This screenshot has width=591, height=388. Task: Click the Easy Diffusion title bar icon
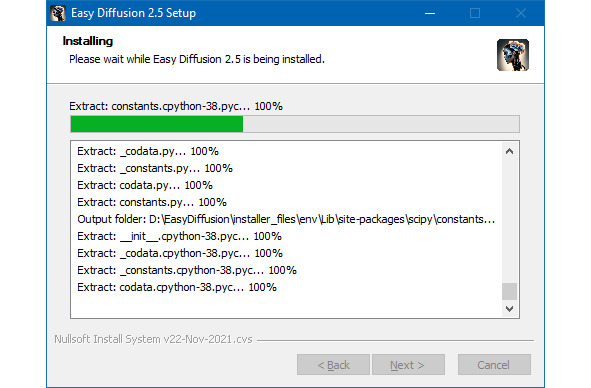coord(58,13)
